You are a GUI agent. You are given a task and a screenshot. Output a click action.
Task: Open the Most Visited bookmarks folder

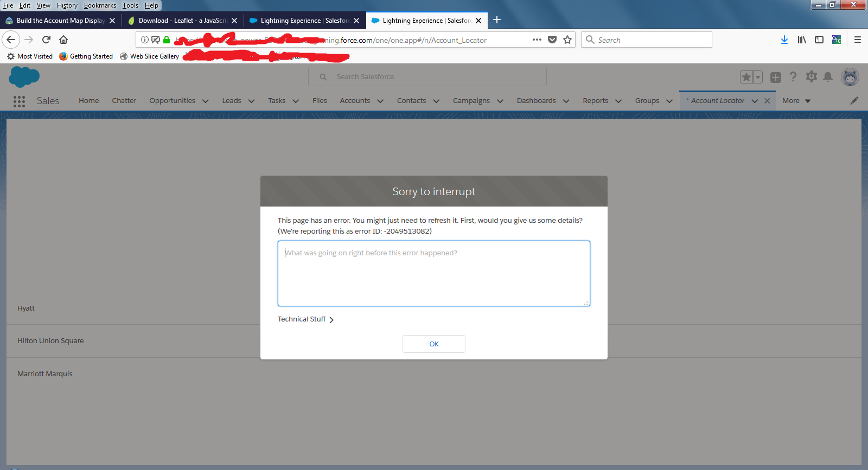30,56
